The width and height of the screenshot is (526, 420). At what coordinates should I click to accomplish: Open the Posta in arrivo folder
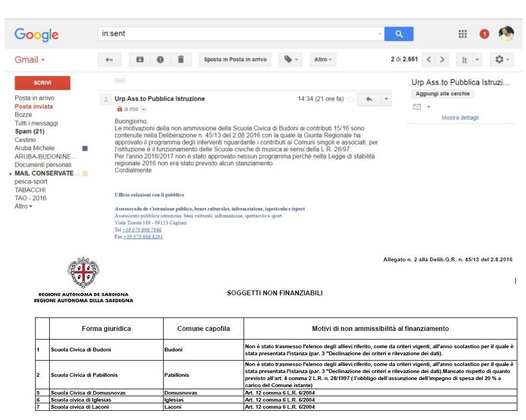(x=35, y=98)
